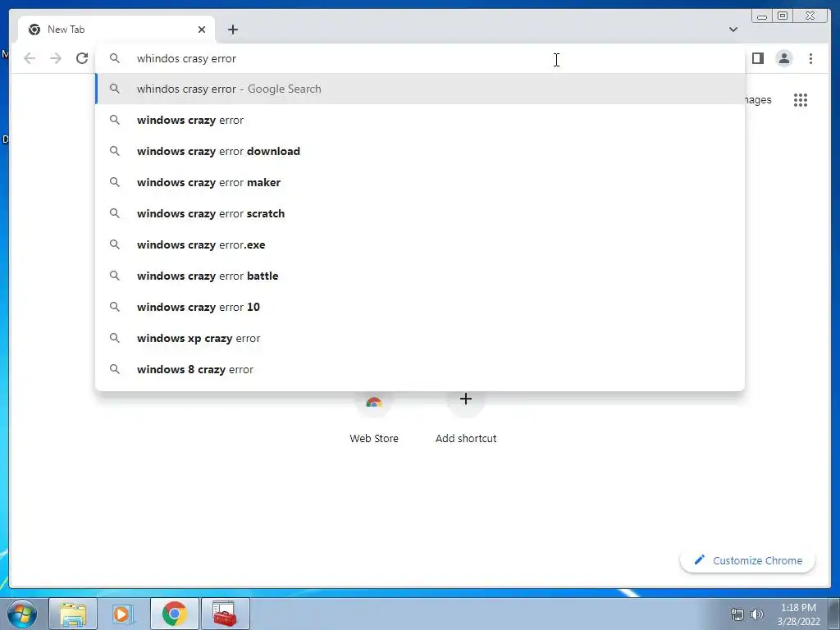
Task: Click the forward navigation arrow
Action: (56, 58)
